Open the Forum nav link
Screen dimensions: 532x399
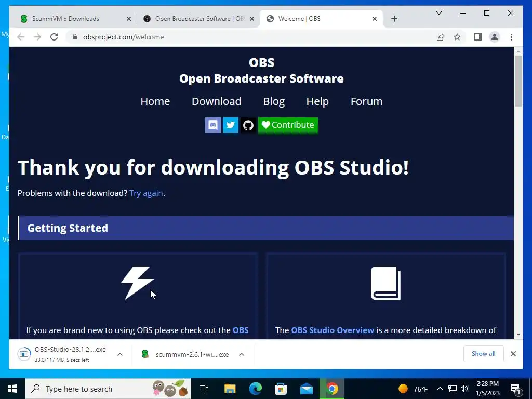(366, 101)
